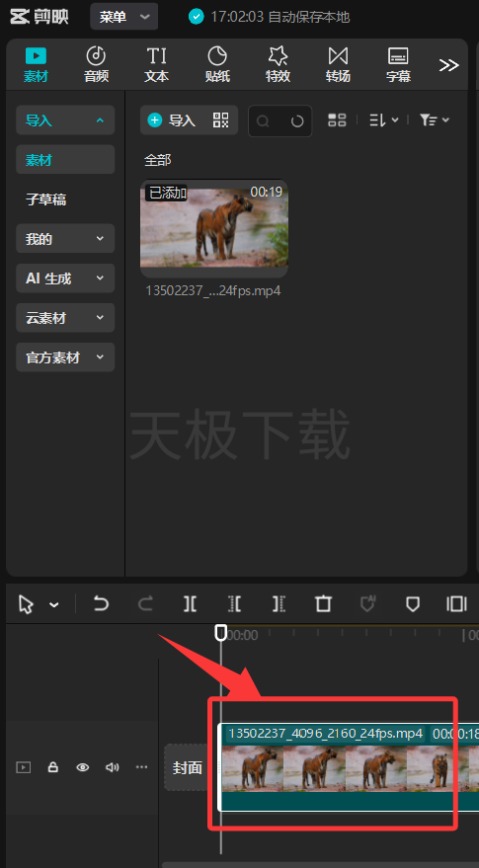The width and height of the screenshot is (479, 868).
Task: Toggle track visibility with the eye icon
Action: point(83,767)
